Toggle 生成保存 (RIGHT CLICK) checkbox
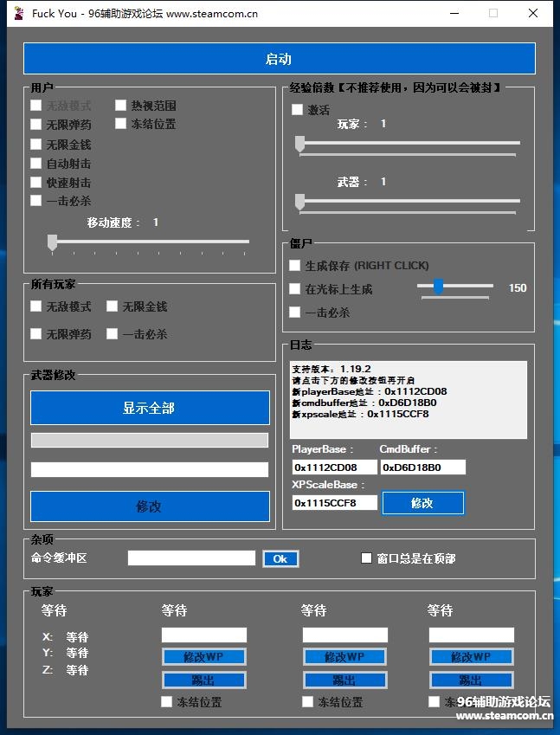Image resolution: width=560 pixels, height=735 pixels. click(295, 265)
